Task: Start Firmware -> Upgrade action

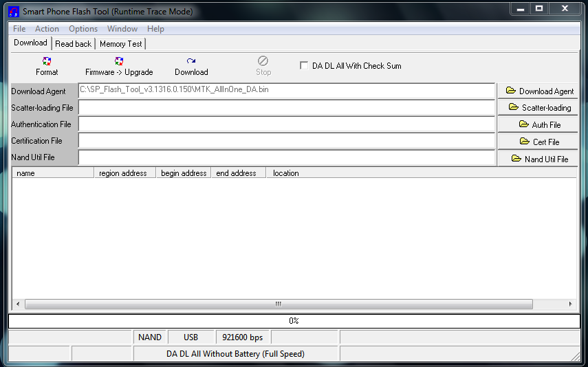Action: (119, 67)
